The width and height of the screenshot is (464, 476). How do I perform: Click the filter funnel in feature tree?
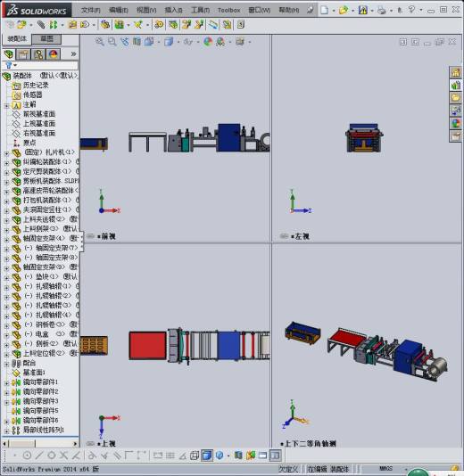tap(9, 65)
